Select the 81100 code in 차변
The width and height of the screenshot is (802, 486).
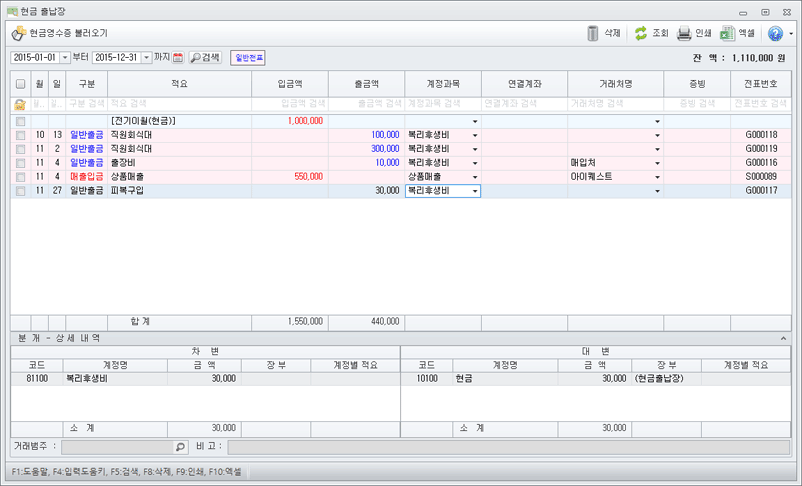click(x=37, y=379)
